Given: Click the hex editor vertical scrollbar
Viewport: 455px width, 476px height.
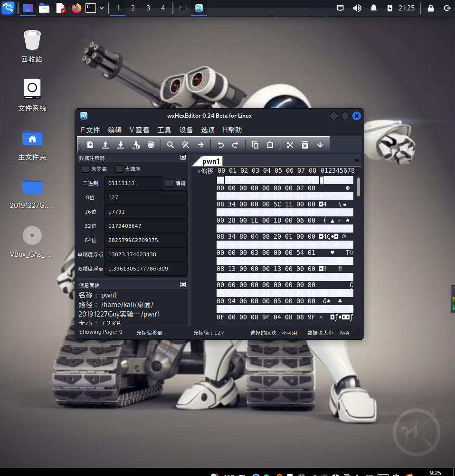Looking at the screenshot, I should 359,187.
